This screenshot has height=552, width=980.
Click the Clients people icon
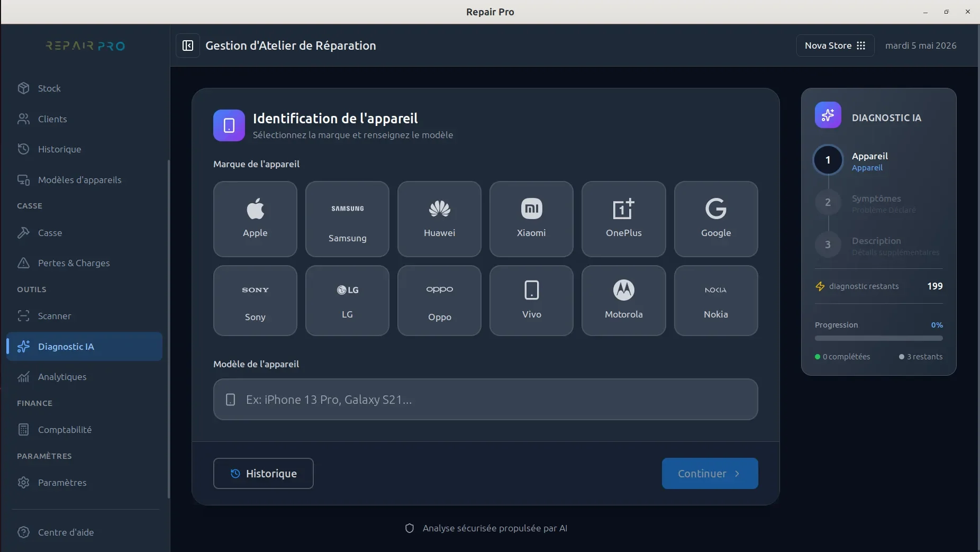point(23,119)
